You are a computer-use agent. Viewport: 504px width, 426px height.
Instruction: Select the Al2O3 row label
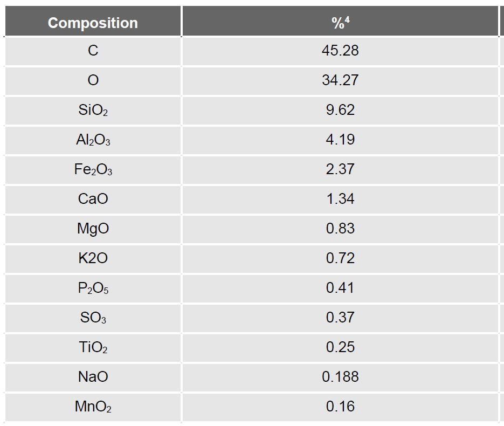(93, 140)
